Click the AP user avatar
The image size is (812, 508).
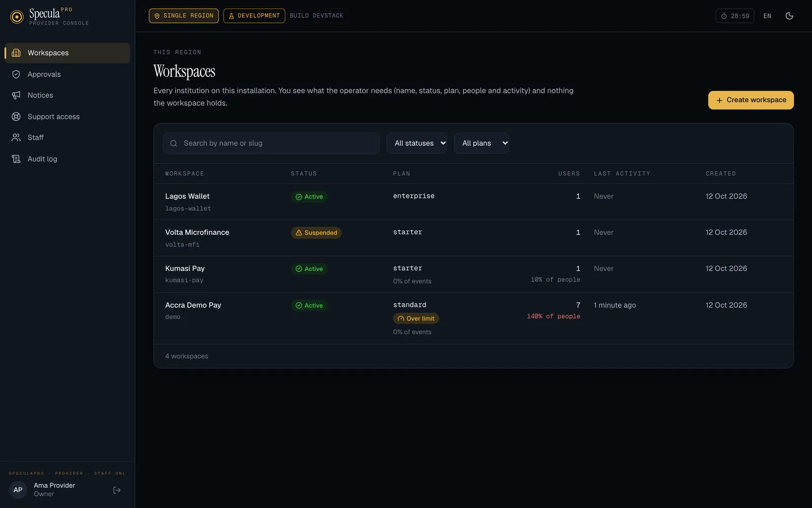(x=18, y=490)
